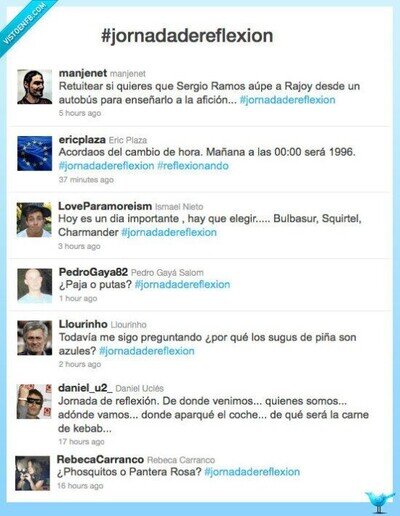Click the RebecaCarranco username
400x516 pixels.
coord(100,459)
